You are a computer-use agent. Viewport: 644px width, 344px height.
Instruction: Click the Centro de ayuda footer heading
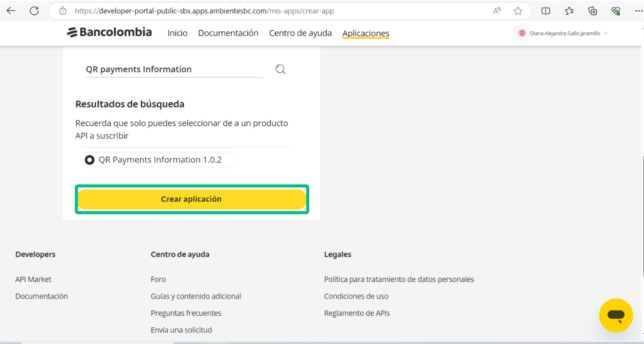click(x=180, y=254)
